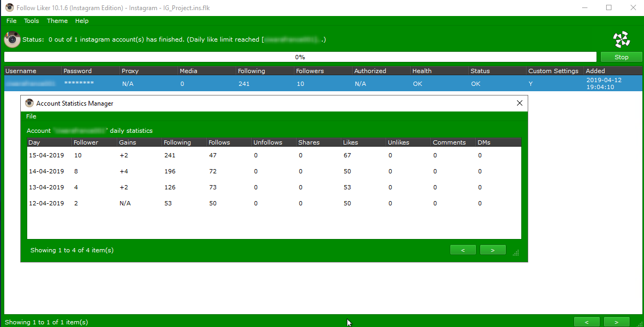Viewport: 644px width, 327px height.
Task: Click the Likes column header
Action: point(364,142)
